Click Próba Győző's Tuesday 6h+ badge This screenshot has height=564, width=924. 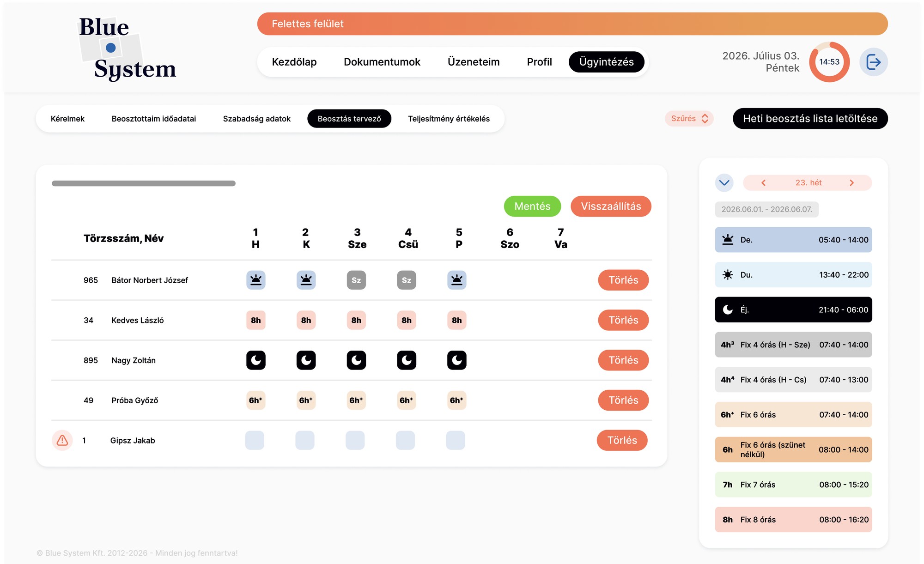[306, 400]
